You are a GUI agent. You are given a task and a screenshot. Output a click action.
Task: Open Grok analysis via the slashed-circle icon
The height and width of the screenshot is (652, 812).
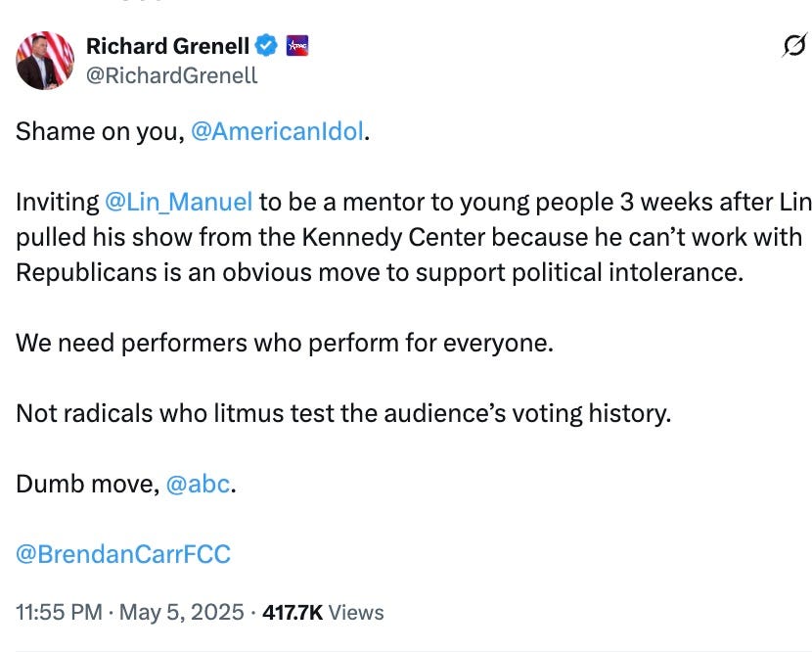click(x=794, y=46)
